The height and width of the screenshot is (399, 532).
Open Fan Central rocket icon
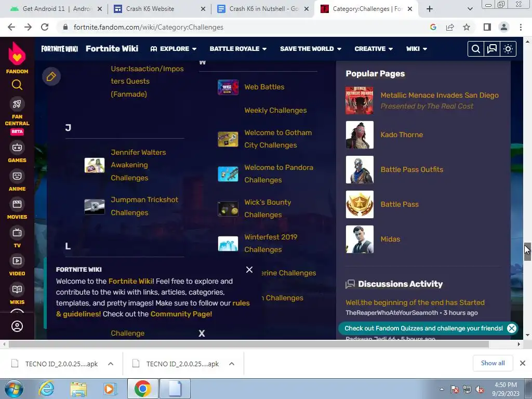point(17,104)
